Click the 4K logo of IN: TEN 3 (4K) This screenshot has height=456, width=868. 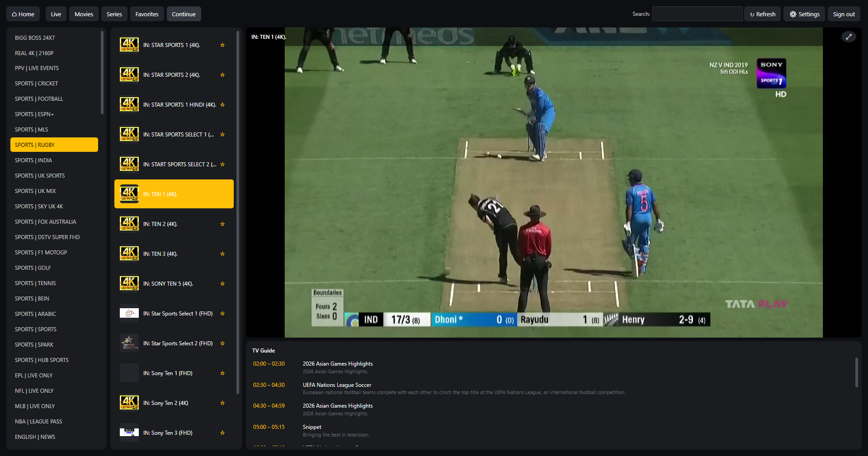point(129,254)
